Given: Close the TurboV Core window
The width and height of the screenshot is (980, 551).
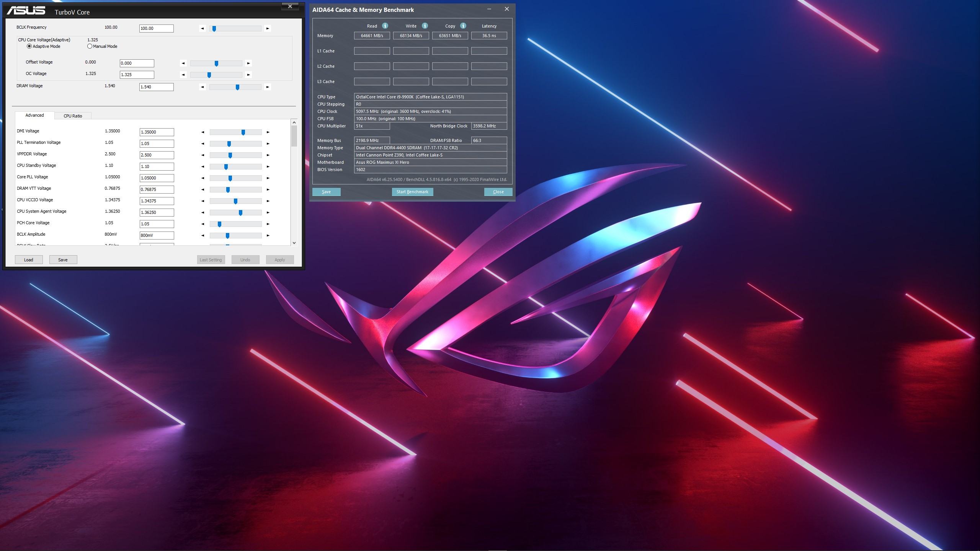Looking at the screenshot, I should [x=290, y=6].
